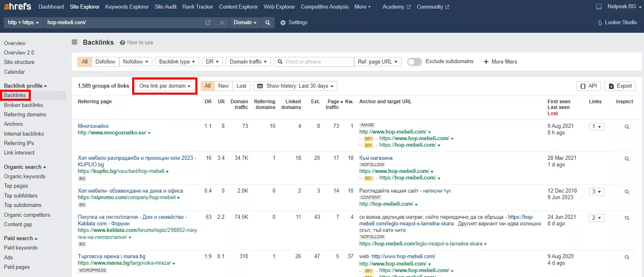Open Looker Studio
This screenshot has height=277, width=644.
click(617, 23)
